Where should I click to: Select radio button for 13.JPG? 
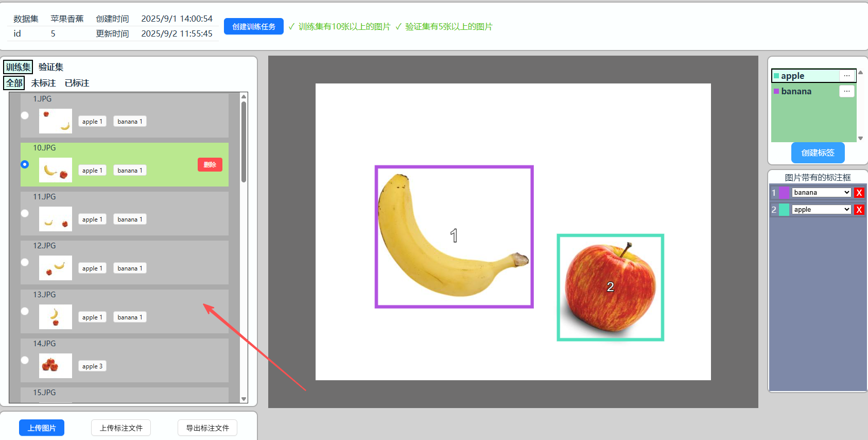25,311
